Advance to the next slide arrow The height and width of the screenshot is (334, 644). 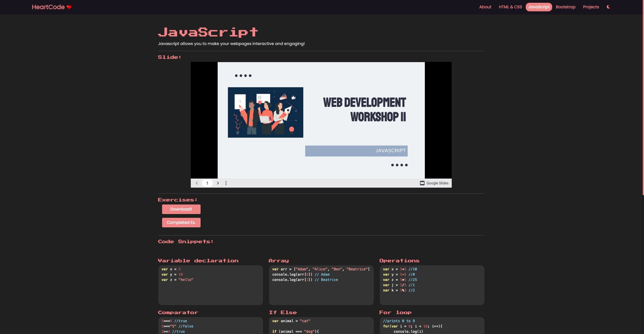pyautogui.click(x=218, y=183)
